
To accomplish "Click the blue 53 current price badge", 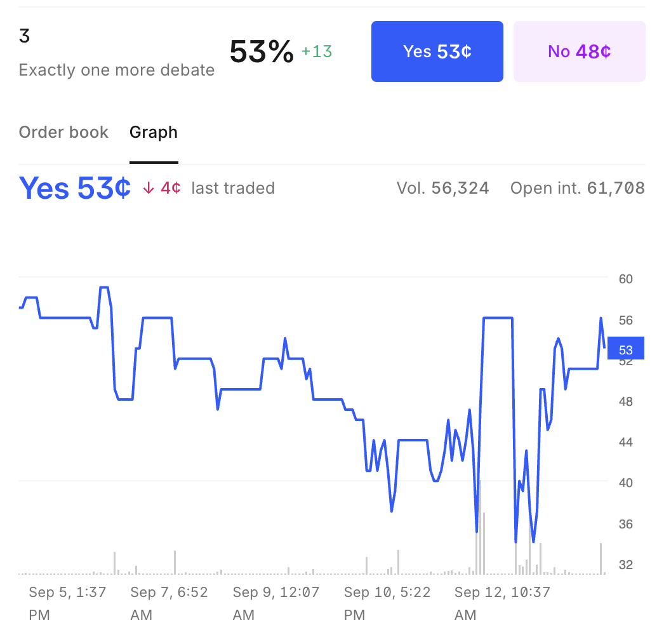I will (626, 349).
